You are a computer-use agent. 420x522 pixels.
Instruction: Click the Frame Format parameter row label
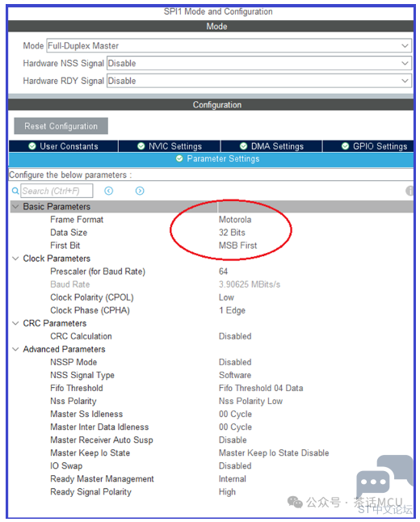(x=77, y=220)
